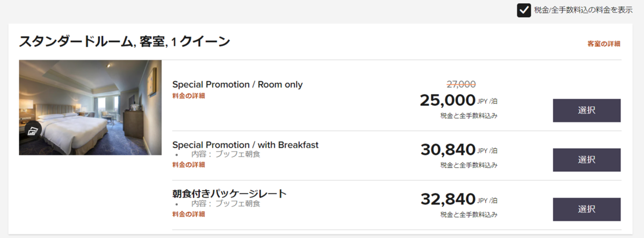
Task: Click the Special Promotion / Room only title
Action: 237,84
